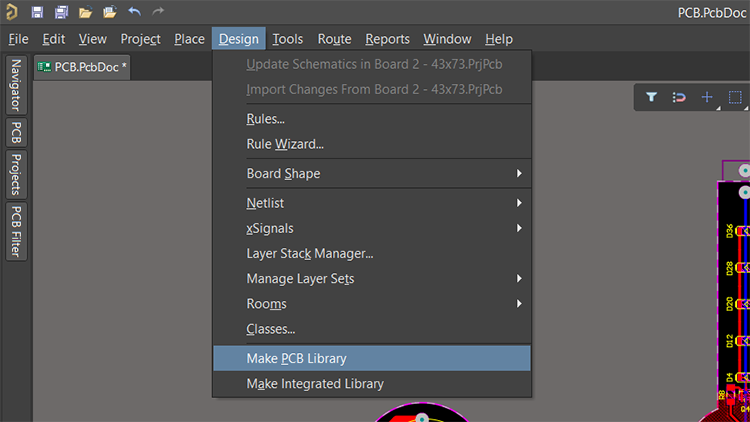Open the Navigator side panel tab
This screenshot has width=750, height=422.
[17, 87]
